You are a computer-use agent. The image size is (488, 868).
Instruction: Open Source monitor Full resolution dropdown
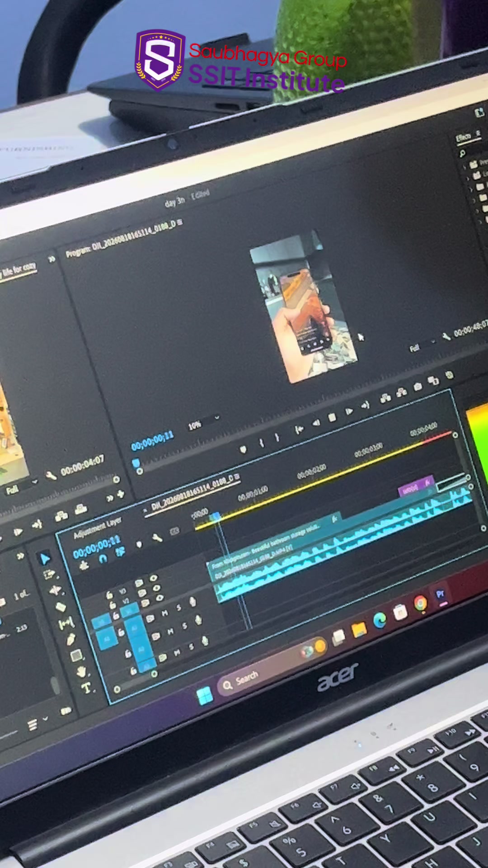(22, 486)
